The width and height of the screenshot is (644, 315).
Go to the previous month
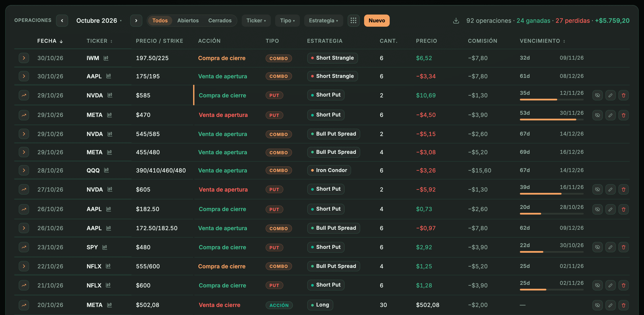tap(62, 20)
